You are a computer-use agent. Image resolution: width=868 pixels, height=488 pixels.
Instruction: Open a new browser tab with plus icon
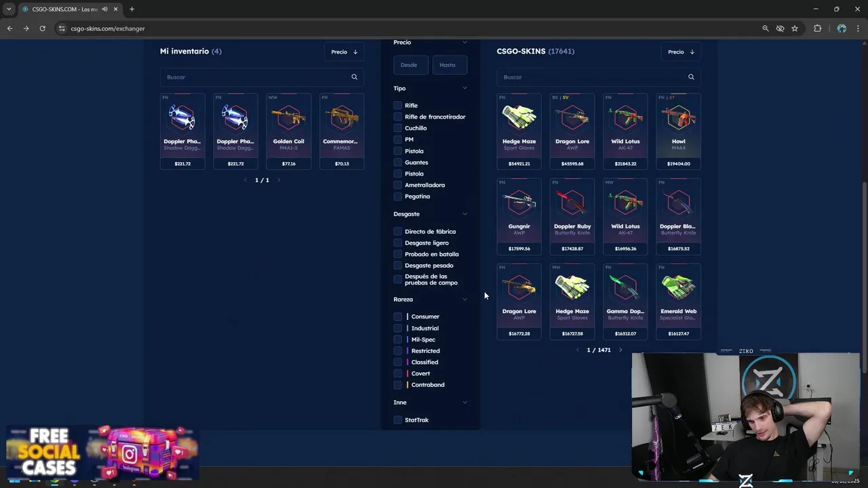[132, 9]
